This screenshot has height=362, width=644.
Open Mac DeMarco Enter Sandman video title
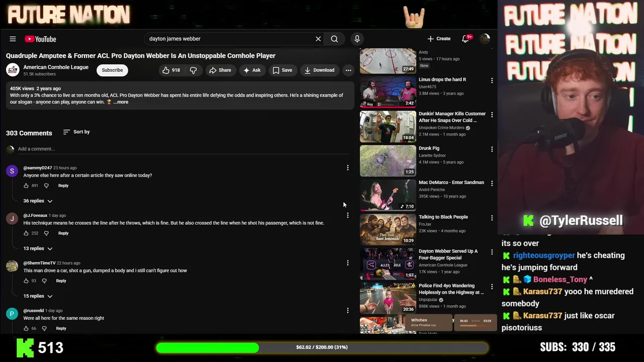(x=451, y=183)
